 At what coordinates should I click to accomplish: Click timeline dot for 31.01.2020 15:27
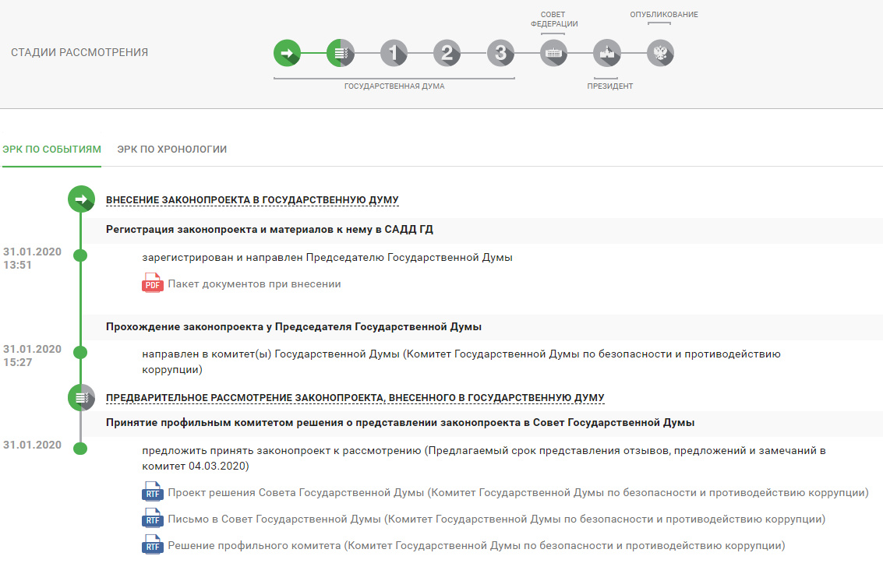point(80,353)
